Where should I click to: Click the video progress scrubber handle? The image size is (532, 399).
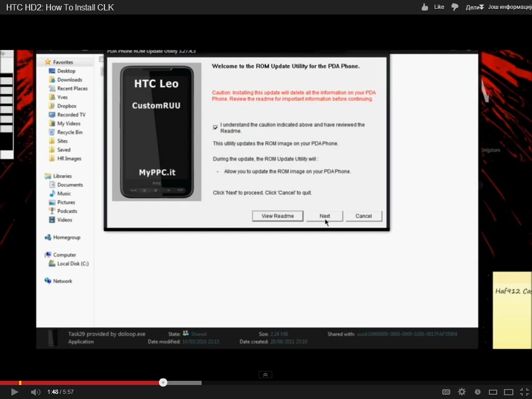(163, 383)
